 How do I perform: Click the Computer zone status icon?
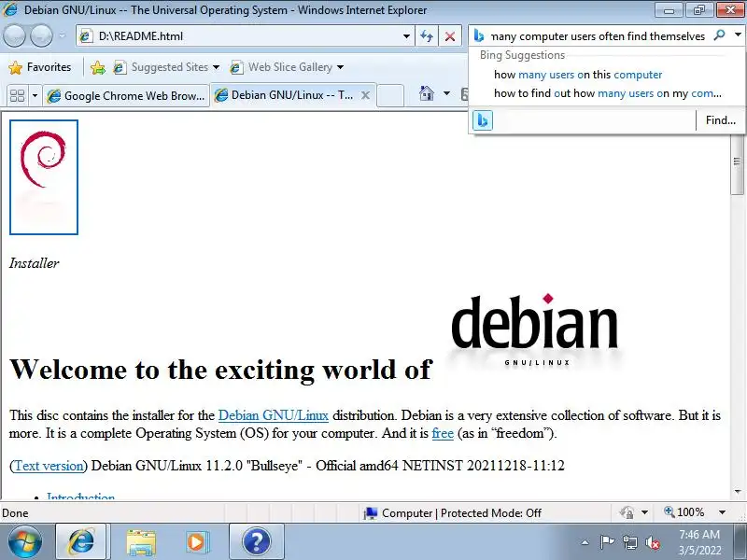370,512
